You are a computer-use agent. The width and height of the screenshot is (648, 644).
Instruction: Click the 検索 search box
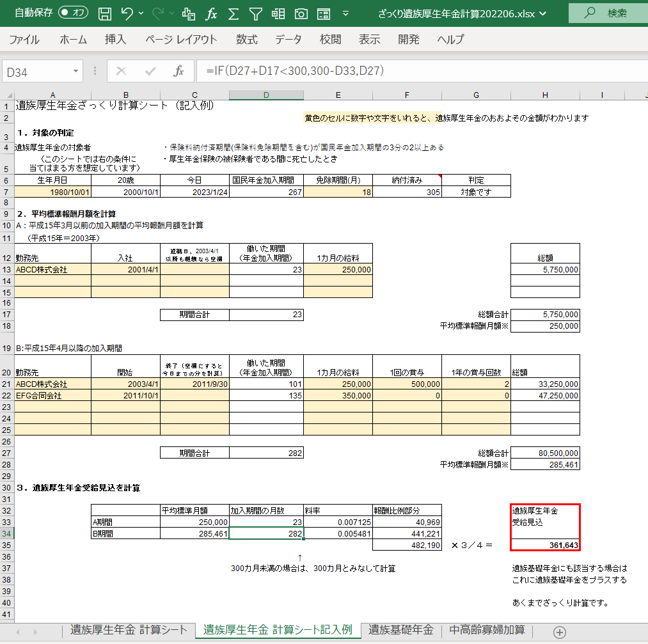pyautogui.click(x=608, y=13)
